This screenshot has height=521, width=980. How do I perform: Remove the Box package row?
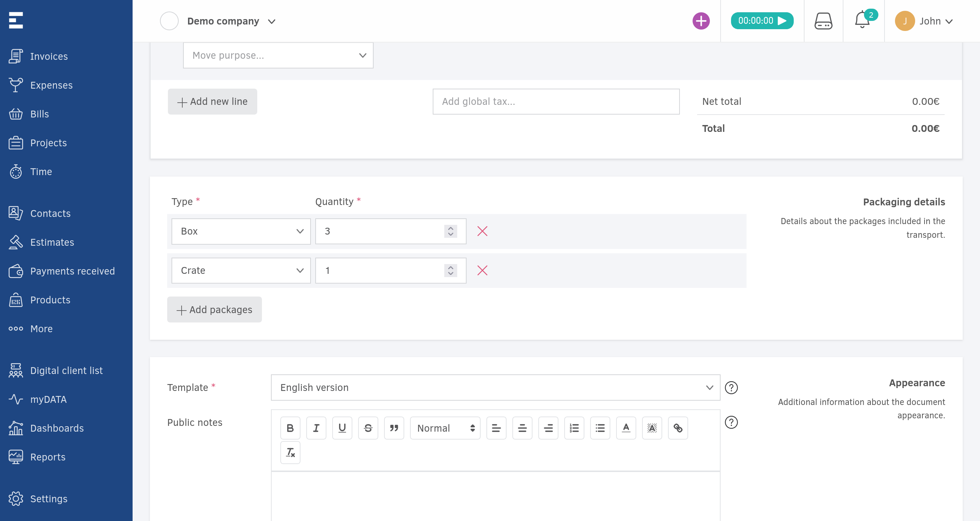point(482,231)
